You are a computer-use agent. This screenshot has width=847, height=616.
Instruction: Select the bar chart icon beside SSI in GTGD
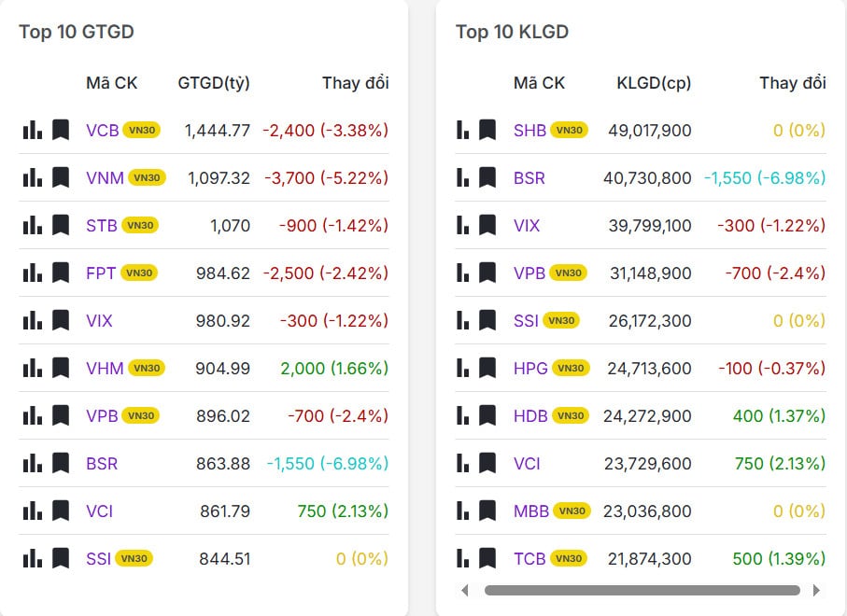(x=31, y=558)
